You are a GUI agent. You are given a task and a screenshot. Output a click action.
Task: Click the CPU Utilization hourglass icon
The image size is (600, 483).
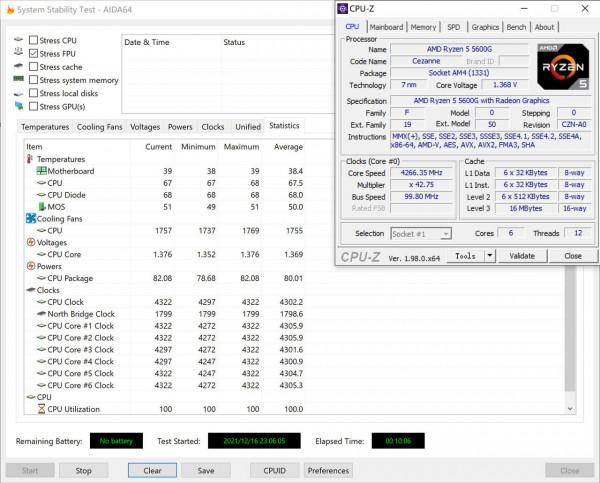click(41, 409)
